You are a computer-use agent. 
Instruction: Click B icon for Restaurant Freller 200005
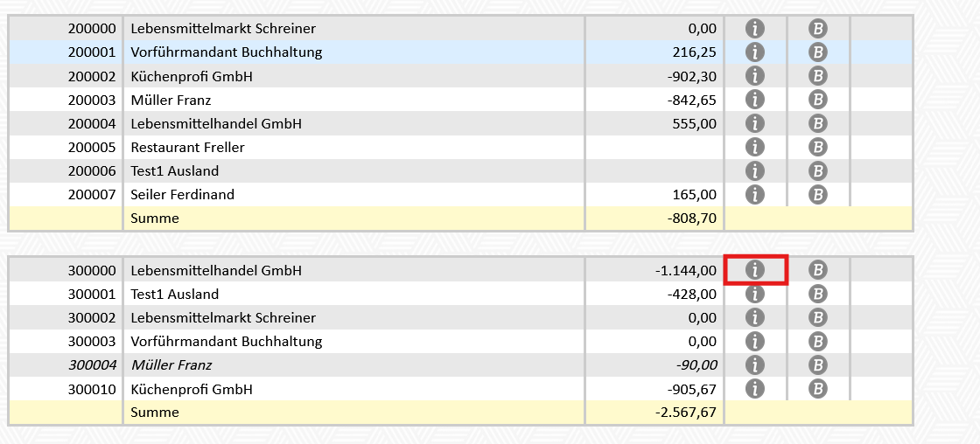click(817, 147)
